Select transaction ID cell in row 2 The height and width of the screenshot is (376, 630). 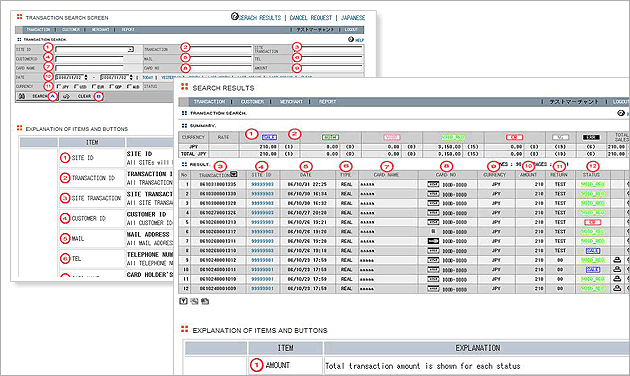click(218, 194)
